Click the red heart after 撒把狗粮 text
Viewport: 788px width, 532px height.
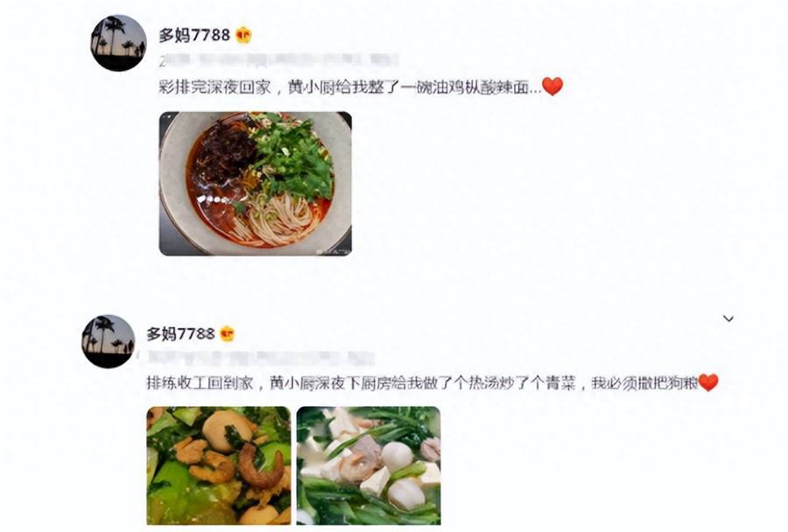(708, 382)
